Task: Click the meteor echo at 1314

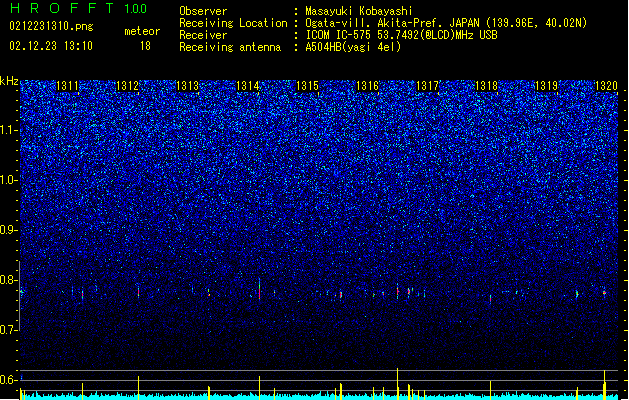Action: click(x=260, y=289)
